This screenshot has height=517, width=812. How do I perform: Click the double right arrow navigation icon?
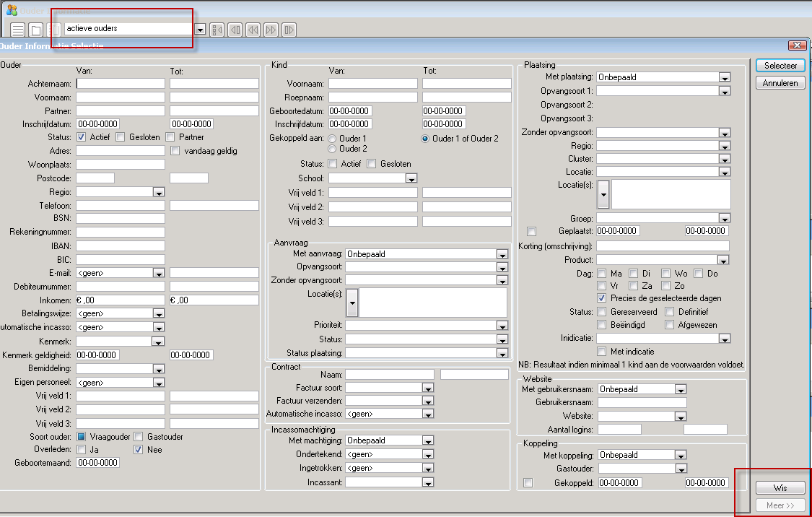(x=271, y=30)
